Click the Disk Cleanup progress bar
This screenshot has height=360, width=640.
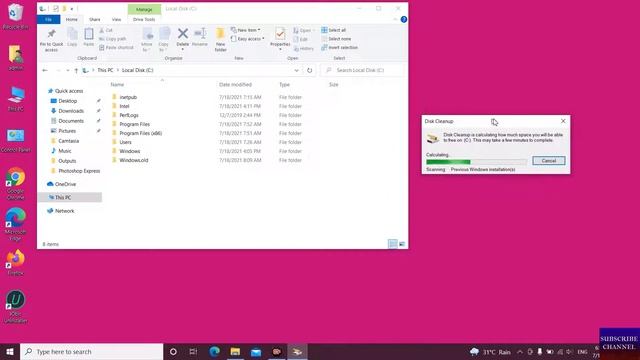click(476, 162)
